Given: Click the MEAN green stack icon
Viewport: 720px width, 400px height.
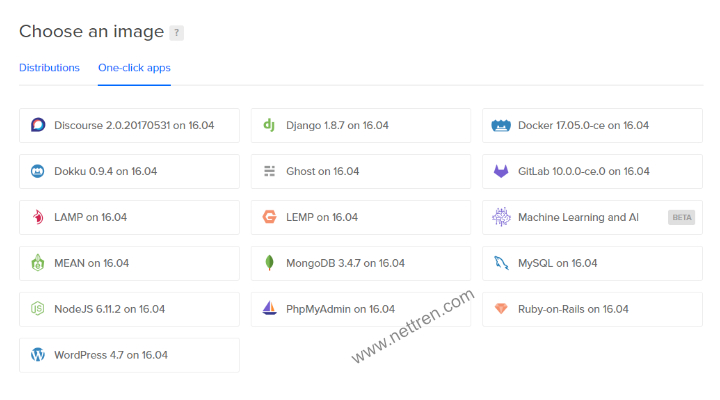Looking at the screenshot, I should click(x=38, y=263).
